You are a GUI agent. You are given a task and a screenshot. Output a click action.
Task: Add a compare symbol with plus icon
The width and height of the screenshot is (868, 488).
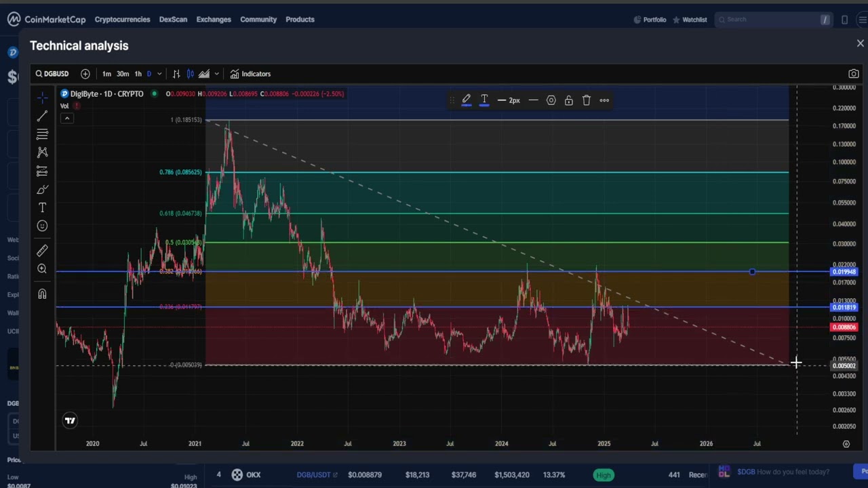pyautogui.click(x=85, y=74)
